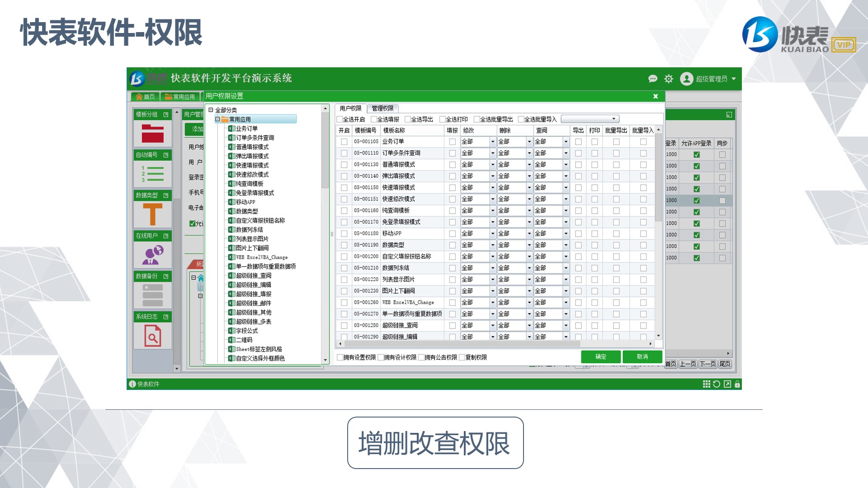Viewport: 868px width, 488px height.
Task: Check the 全选填报 checkbox
Action: [x=374, y=119]
